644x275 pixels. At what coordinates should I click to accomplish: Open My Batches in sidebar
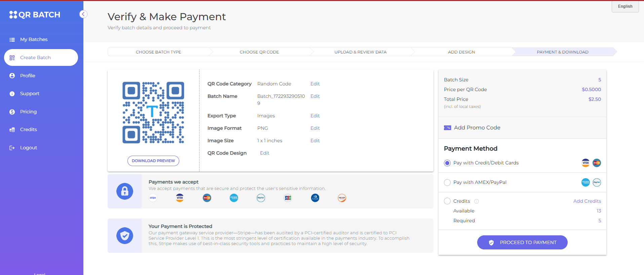pyautogui.click(x=34, y=39)
